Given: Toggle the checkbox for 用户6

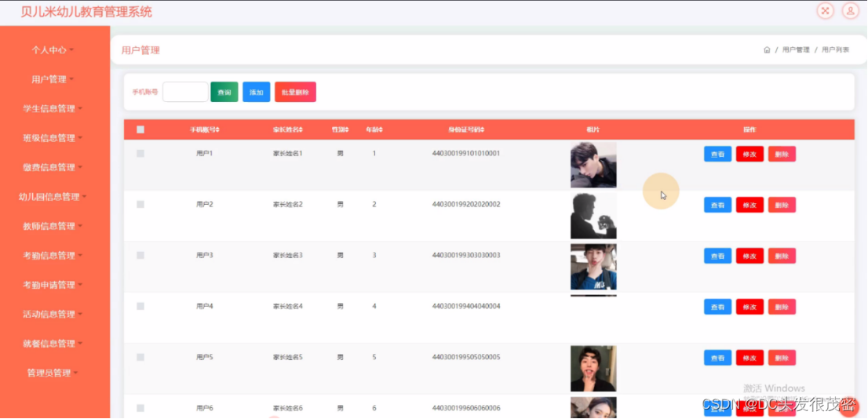Looking at the screenshot, I should pos(140,408).
